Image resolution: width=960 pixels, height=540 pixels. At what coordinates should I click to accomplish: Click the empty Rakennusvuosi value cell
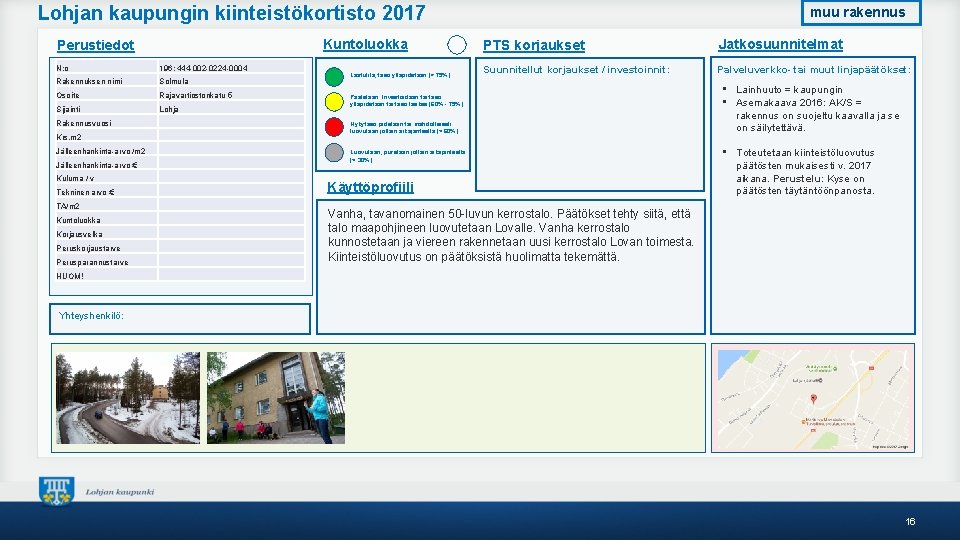pyautogui.click(x=231, y=123)
